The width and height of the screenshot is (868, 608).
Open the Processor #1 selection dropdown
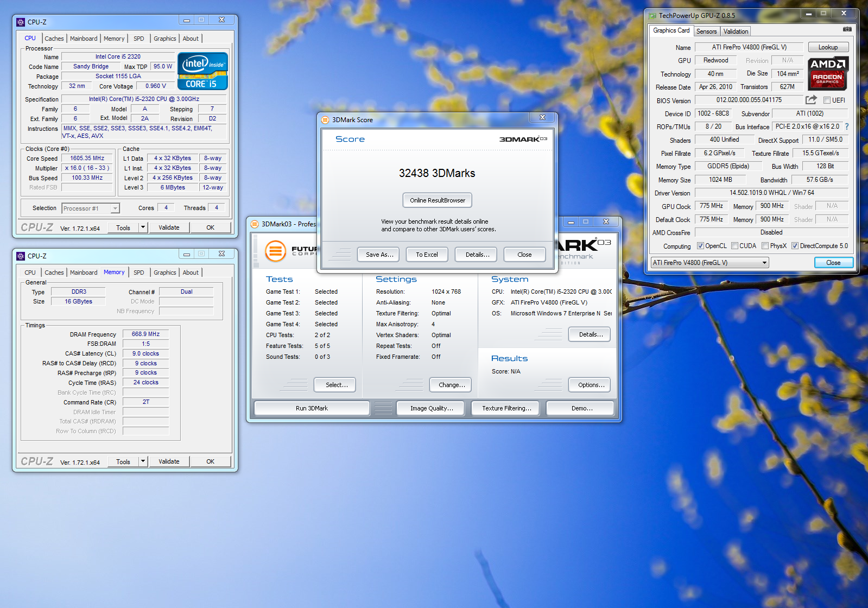pyautogui.click(x=91, y=208)
